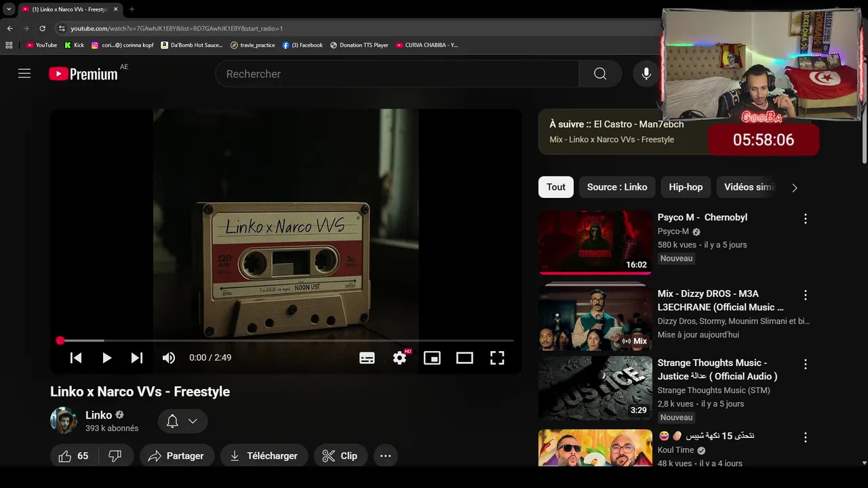
Task: Open browser apps grid icon
Action: point(9,45)
